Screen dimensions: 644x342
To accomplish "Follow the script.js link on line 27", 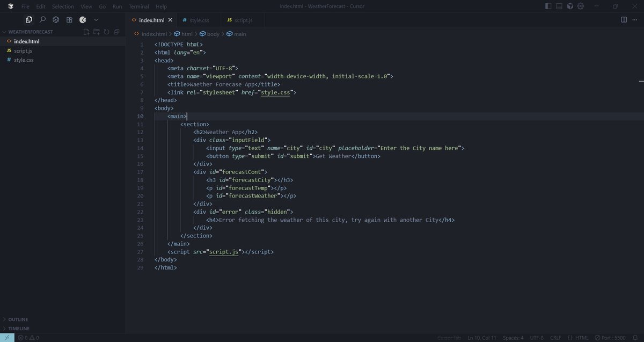I will pos(223,252).
